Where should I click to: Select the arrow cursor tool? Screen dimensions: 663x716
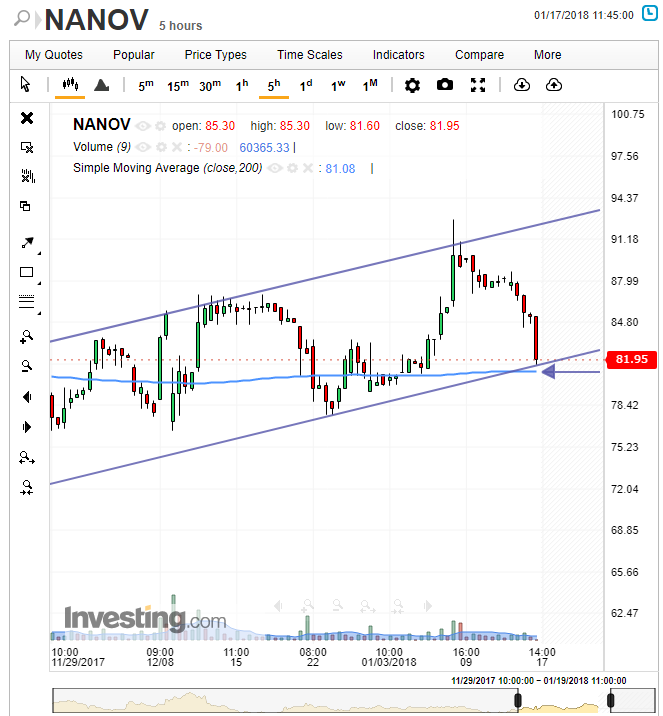[25, 84]
